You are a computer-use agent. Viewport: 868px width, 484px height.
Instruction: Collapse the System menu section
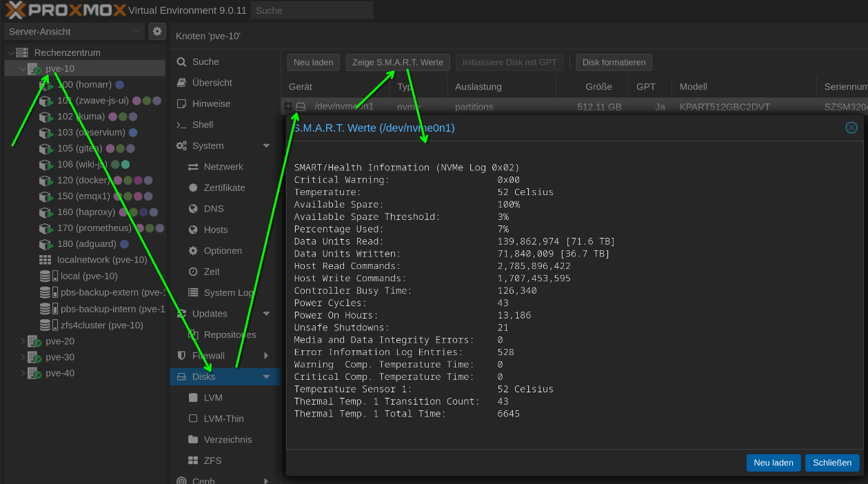click(266, 146)
